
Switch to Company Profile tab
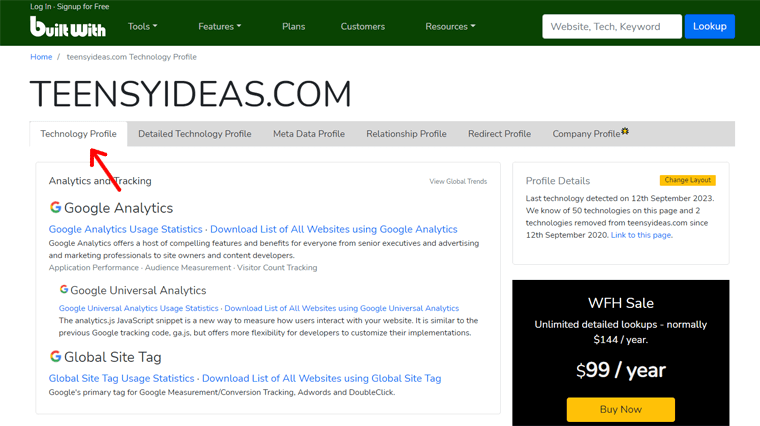[x=590, y=134]
